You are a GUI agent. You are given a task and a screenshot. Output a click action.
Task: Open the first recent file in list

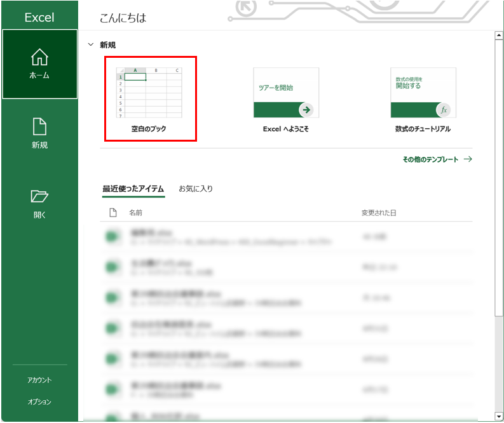[x=286, y=237]
